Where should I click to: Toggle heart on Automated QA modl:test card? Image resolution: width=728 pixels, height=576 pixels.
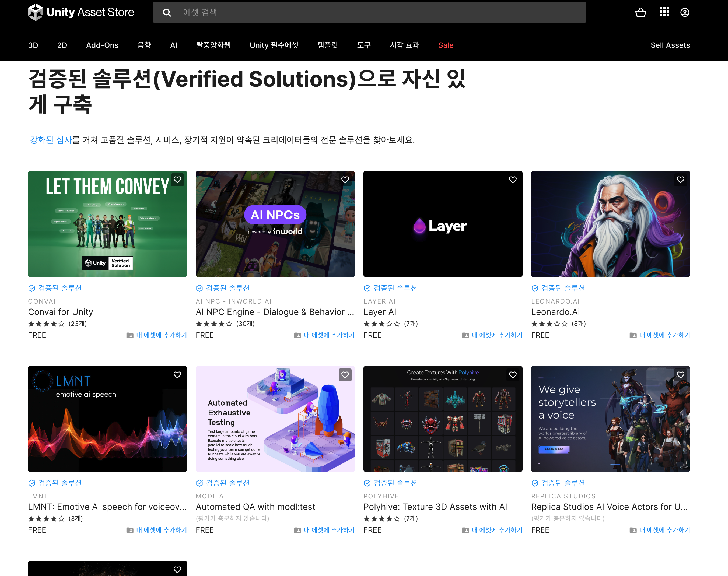(x=345, y=375)
